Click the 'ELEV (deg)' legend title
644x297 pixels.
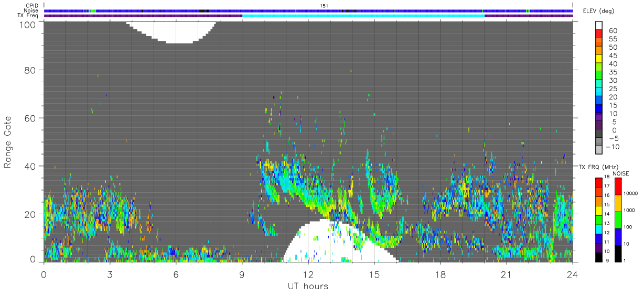pos(599,10)
